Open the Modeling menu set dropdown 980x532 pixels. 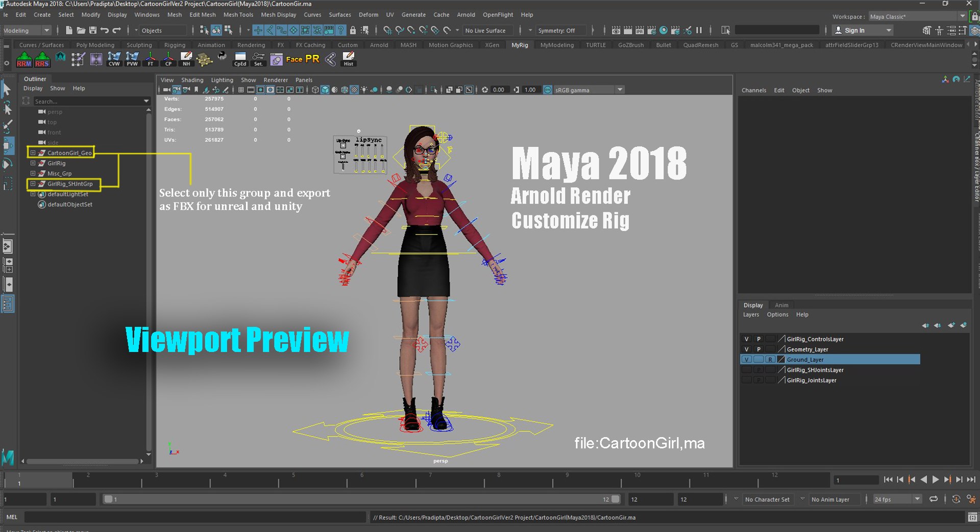pos(27,30)
